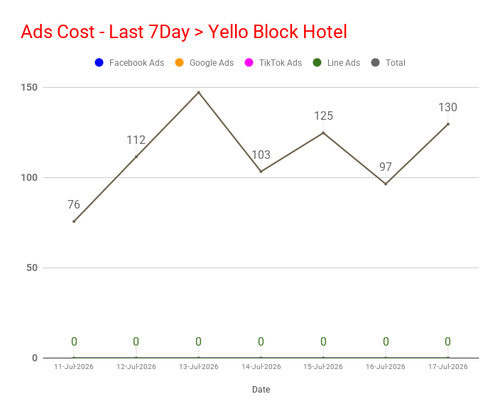This screenshot has height=415, width=500.
Task: Select the data point labeled 97
Action: coord(386,184)
